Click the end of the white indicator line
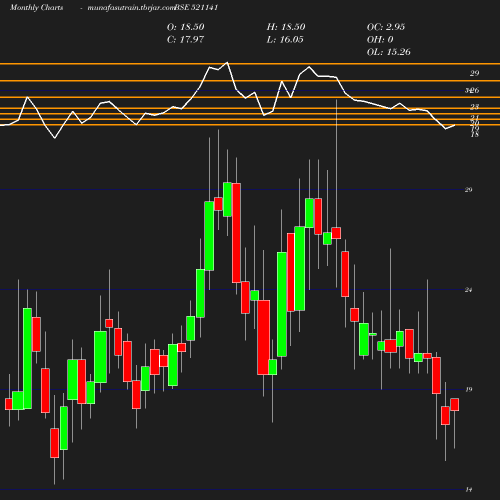Screen dimensions: 500x500 pyautogui.click(x=455, y=125)
